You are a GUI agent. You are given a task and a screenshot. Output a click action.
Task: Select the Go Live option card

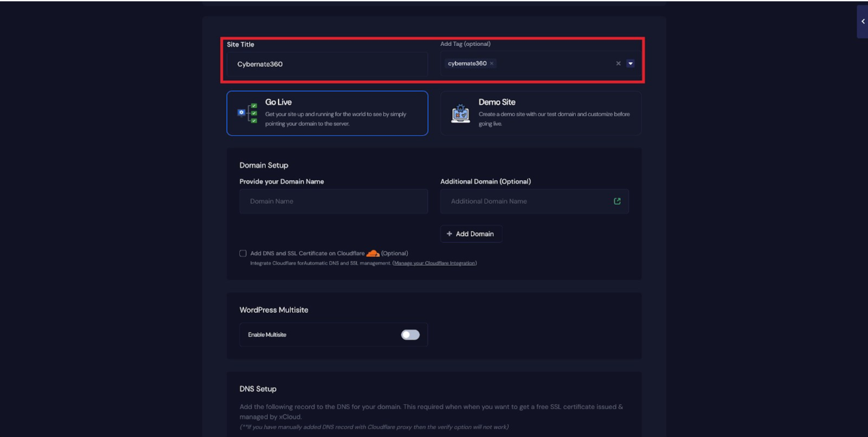click(x=327, y=113)
